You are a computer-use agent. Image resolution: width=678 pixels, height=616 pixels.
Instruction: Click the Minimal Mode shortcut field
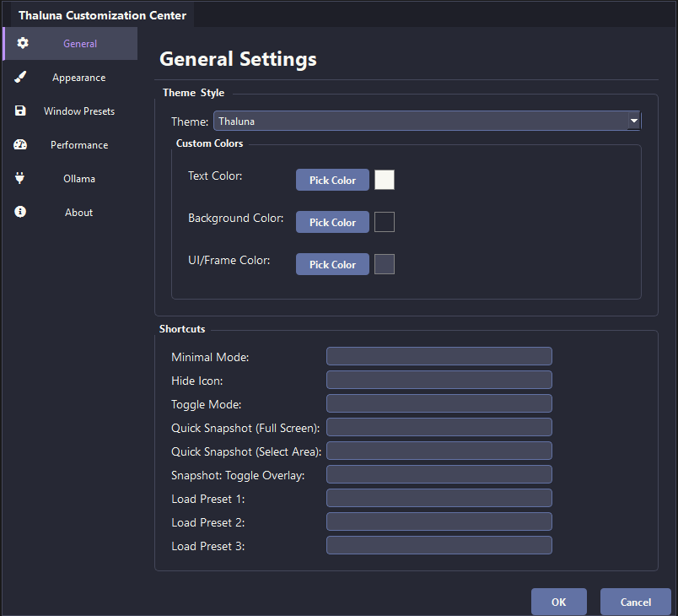coord(439,355)
